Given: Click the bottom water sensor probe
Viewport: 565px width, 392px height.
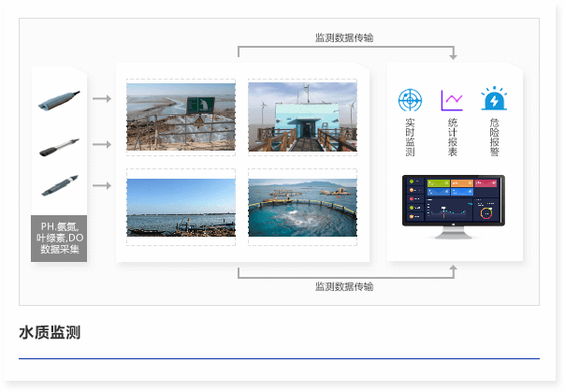Looking at the screenshot, I should pos(59,184).
